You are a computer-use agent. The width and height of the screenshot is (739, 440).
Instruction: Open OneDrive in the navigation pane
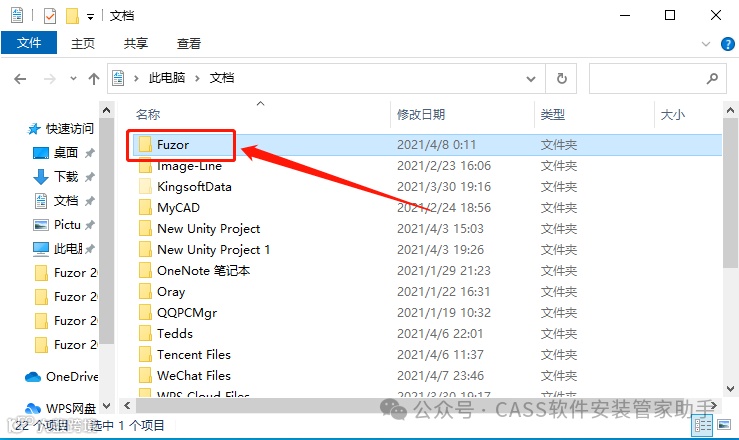(x=72, y=377)
